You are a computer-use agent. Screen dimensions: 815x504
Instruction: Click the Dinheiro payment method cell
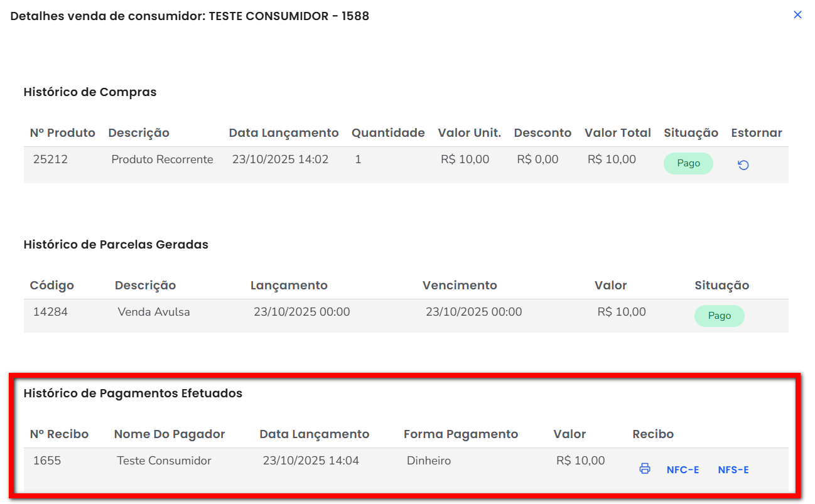(x=429, y=461)
